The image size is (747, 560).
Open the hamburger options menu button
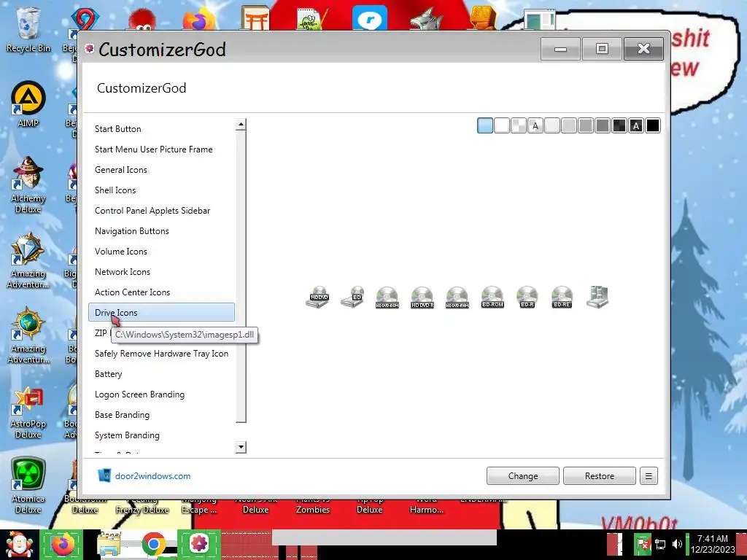tap(649, 475)
